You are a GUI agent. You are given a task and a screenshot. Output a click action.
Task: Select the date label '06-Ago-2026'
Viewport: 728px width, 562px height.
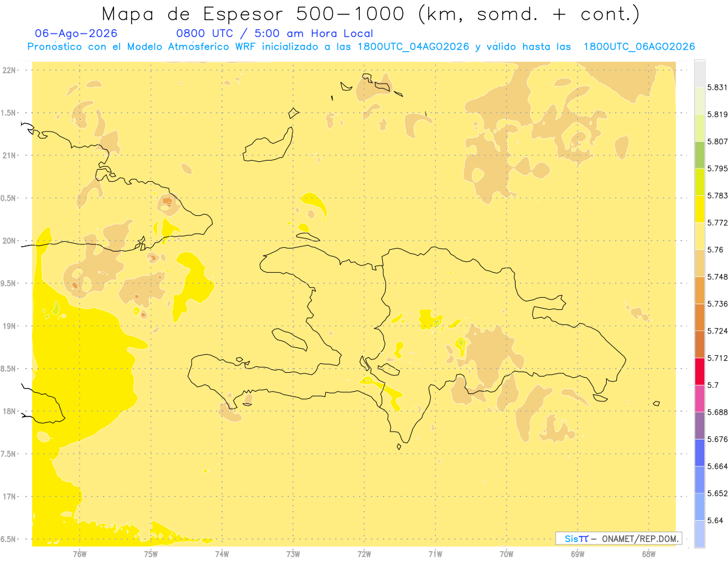click(76, 34)
